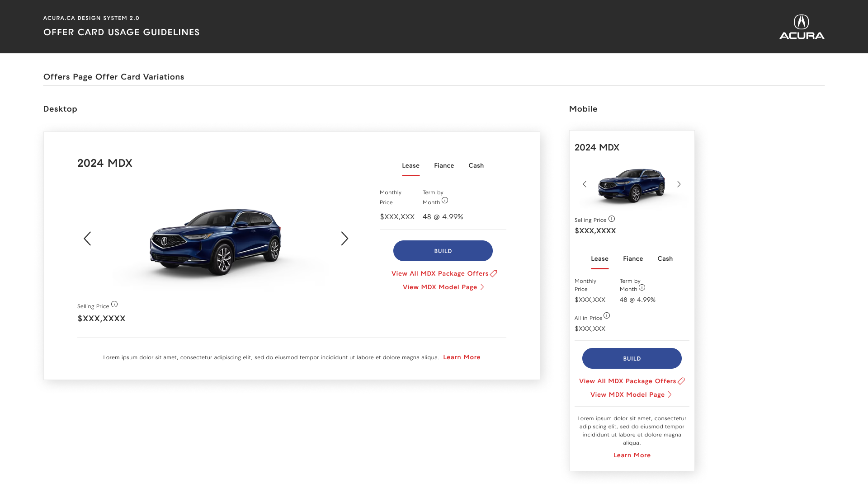Click desktop '$XXX,XXXX' selling price value
The height and width of the screenshot is (488, 868).
pyautogui.click(x=102, y=319)
